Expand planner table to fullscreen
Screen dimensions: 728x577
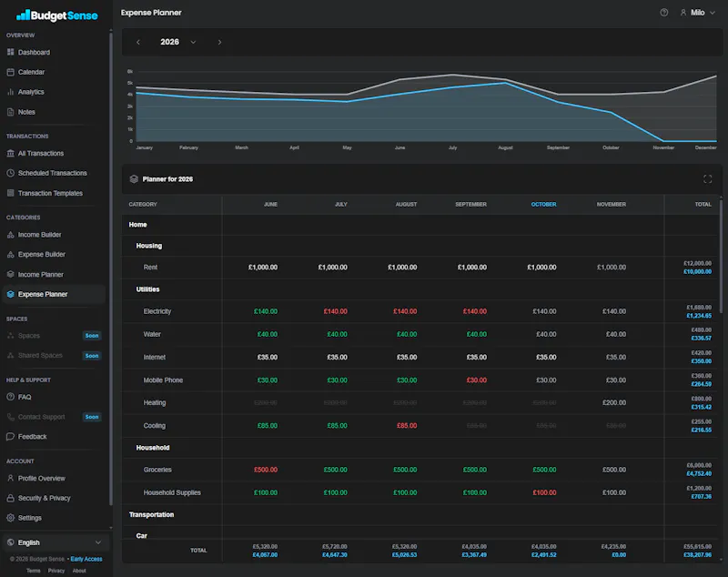pyautogui.click(x=708, y=179)
